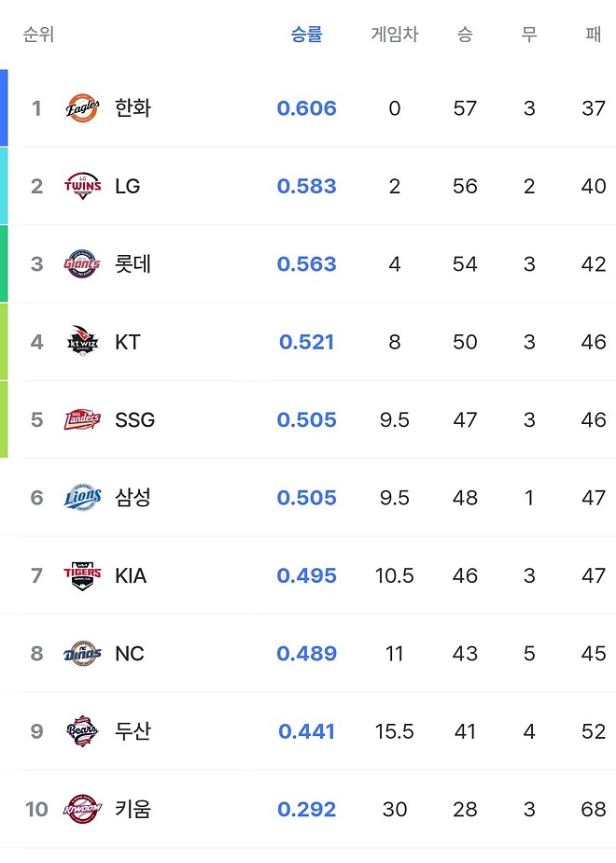Click the SSG Landers team logo
Screen dimensions: 616x863
84,419
